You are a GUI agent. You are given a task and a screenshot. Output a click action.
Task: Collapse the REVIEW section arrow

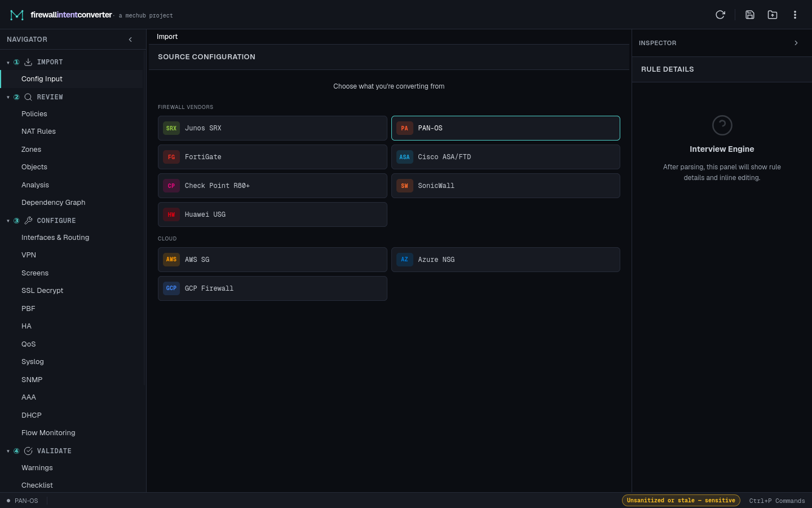(8, 98)
